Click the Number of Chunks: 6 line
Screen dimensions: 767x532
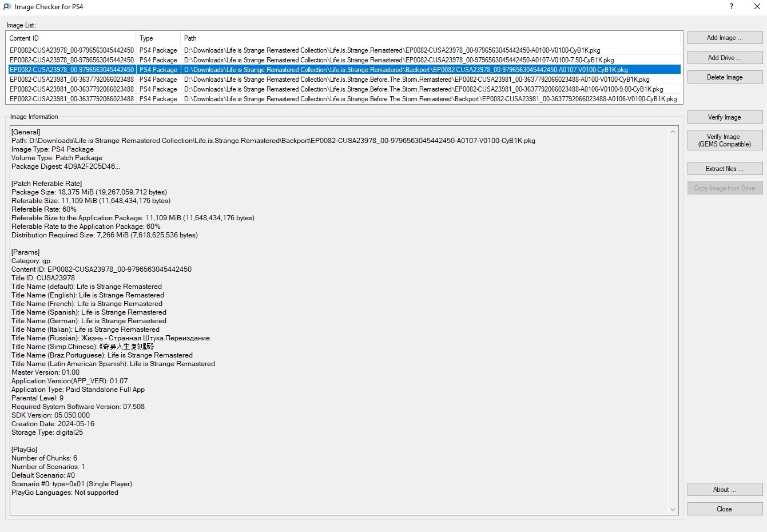(44, 458)
